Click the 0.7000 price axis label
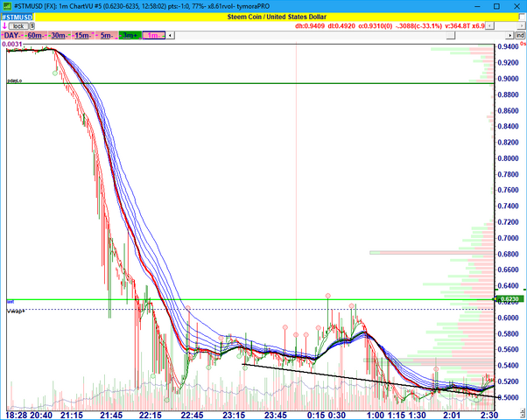The height and width of the screenshot is (420, 527). 508,238
